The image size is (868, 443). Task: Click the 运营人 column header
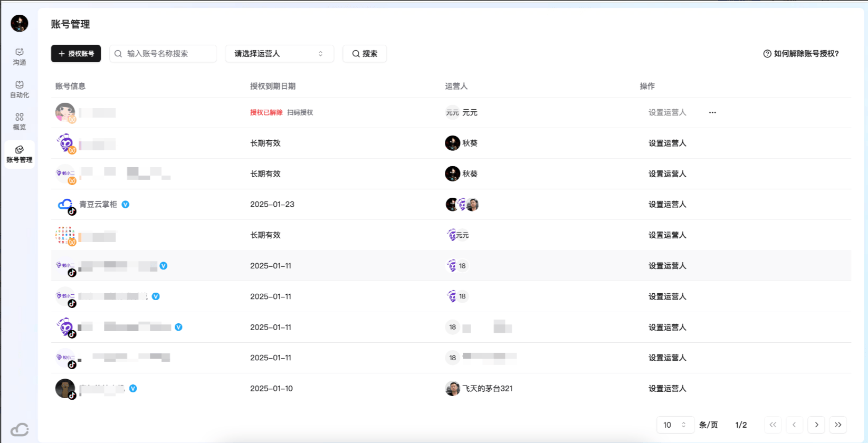[x=456, y=86]
